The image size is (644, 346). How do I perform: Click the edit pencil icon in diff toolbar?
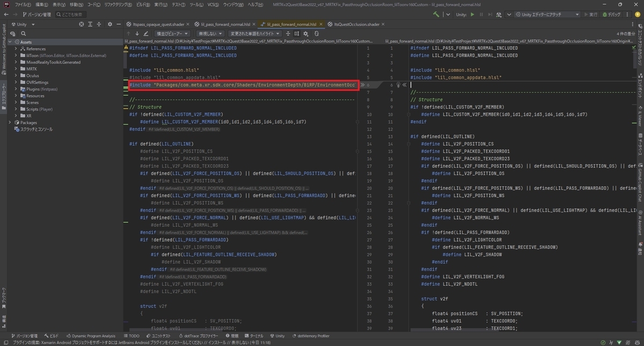click(145, 33)
